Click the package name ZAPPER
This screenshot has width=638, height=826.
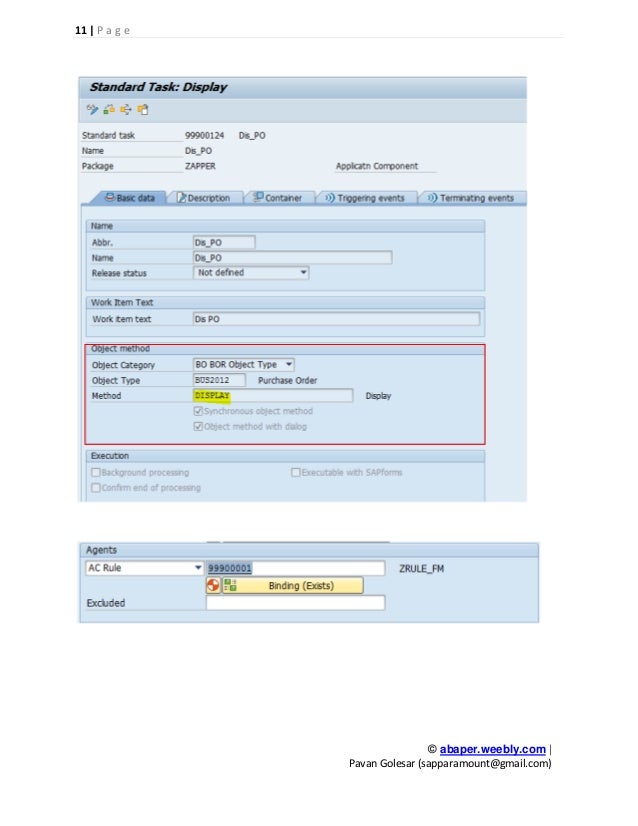pyautogui.click(x=200, y=166)
